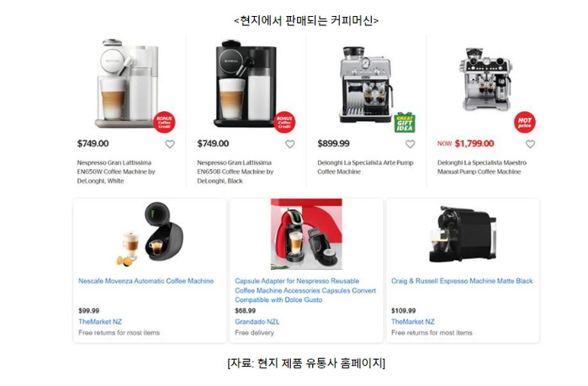Open Craig & Russell Espresso Machine link
The image size is (588, 386).
tap(462, 281)
